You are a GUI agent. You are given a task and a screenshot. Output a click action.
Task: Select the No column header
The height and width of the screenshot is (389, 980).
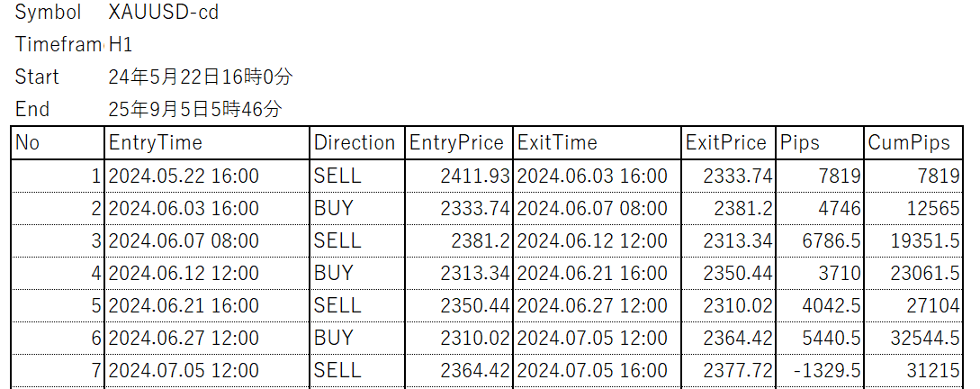58,142
